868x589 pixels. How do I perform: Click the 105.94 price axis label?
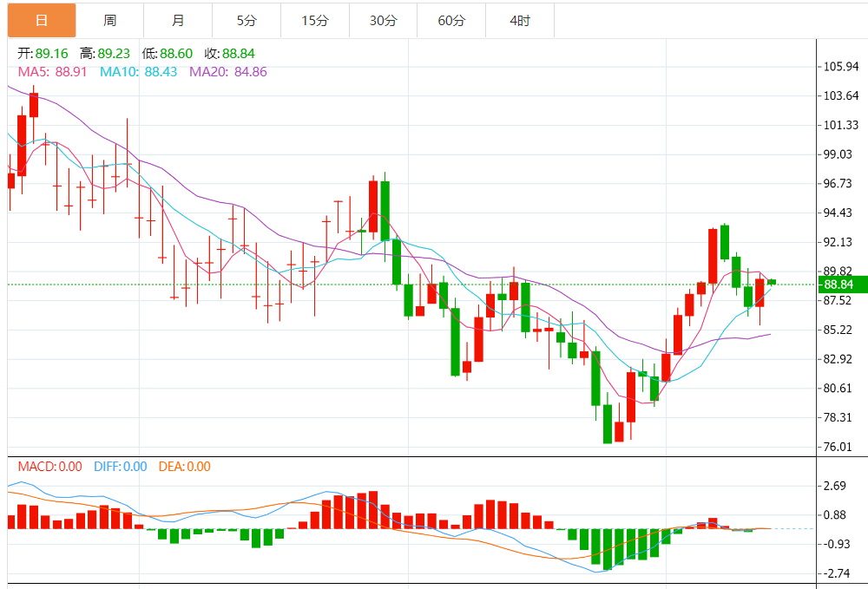[841, 67]
